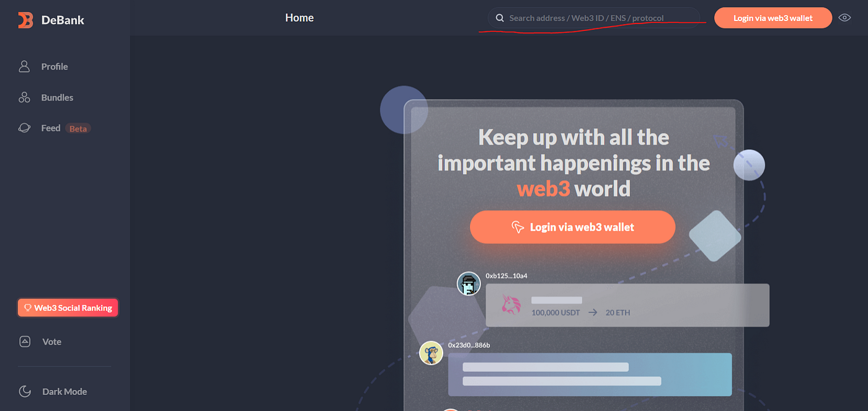The image size is (868, 411).
Task: Click the Bundles circles icon
Action: coord(24,97)
